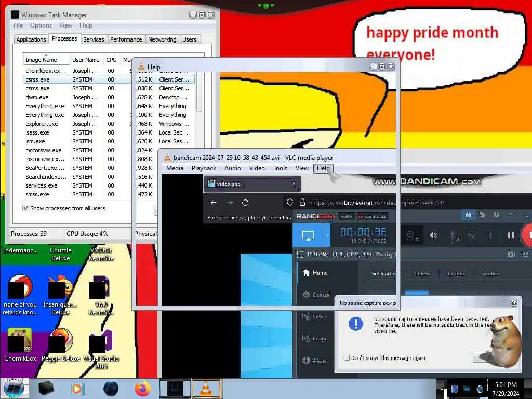The width and height of the screenshot is (532, 399).
Task: Open Task Manager's File menu
Action: (18, 25)
